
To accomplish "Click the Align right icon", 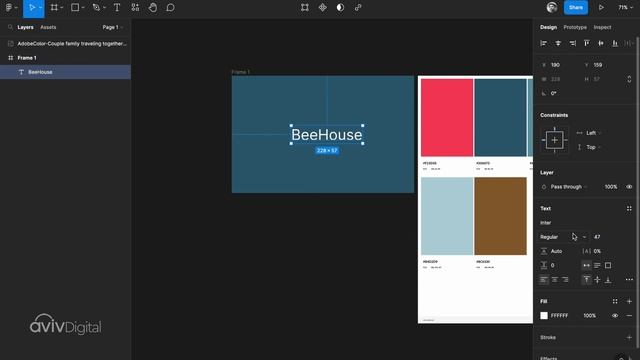I will pos(573,43).
